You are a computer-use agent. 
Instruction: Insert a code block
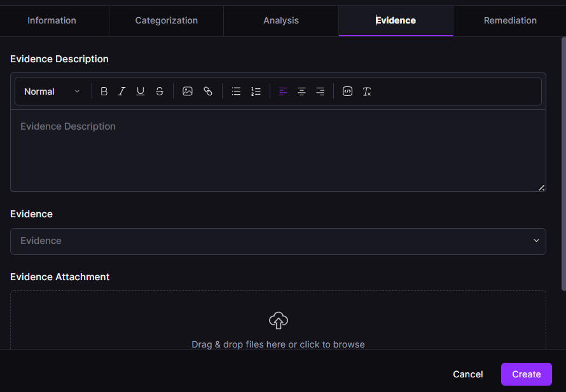tap(347, 91)
